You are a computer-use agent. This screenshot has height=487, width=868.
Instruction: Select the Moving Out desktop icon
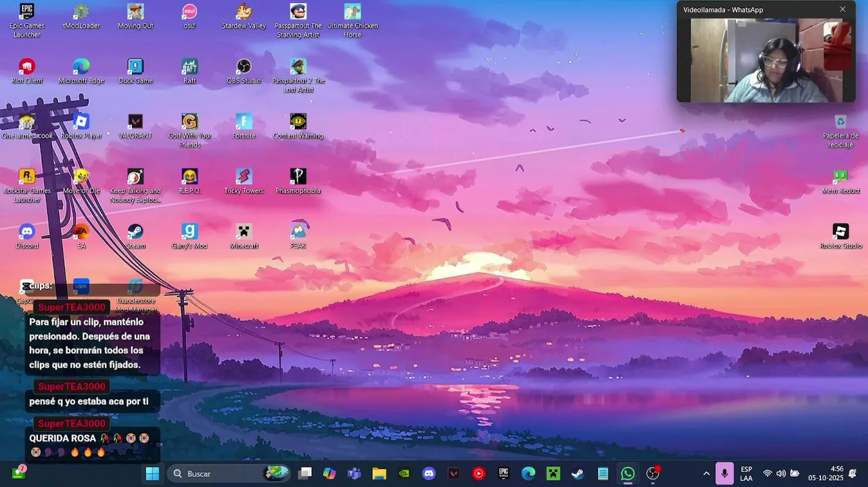pos(135,17)
